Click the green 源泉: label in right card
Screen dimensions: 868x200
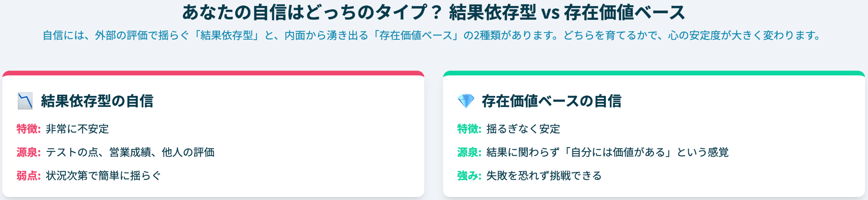pos(469,152)
